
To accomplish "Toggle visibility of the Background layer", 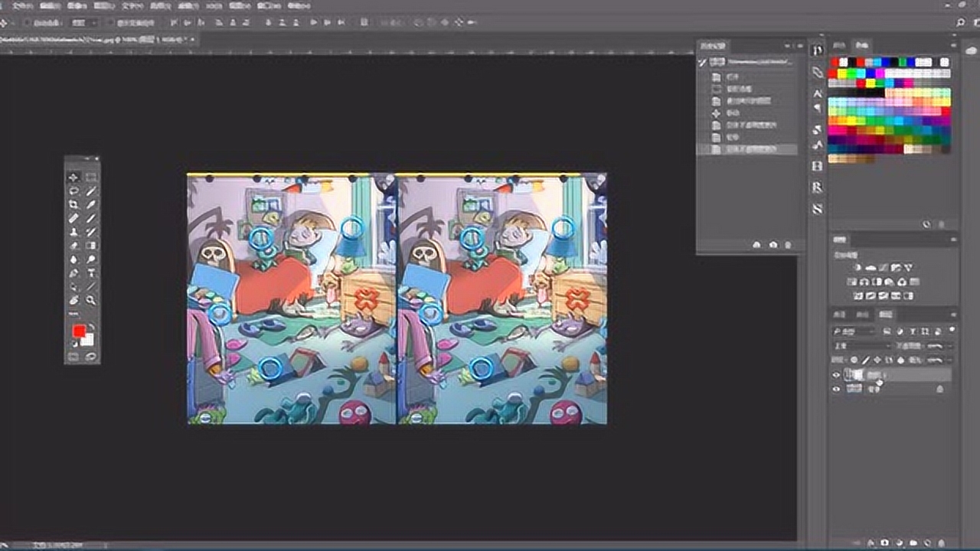I will [x=836, y=389].
